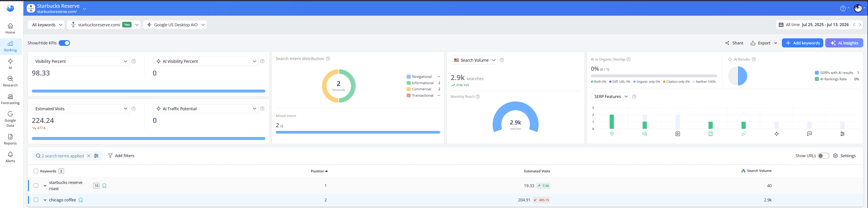
Task: Open the AI Insights button
Action: click(844, 43)
